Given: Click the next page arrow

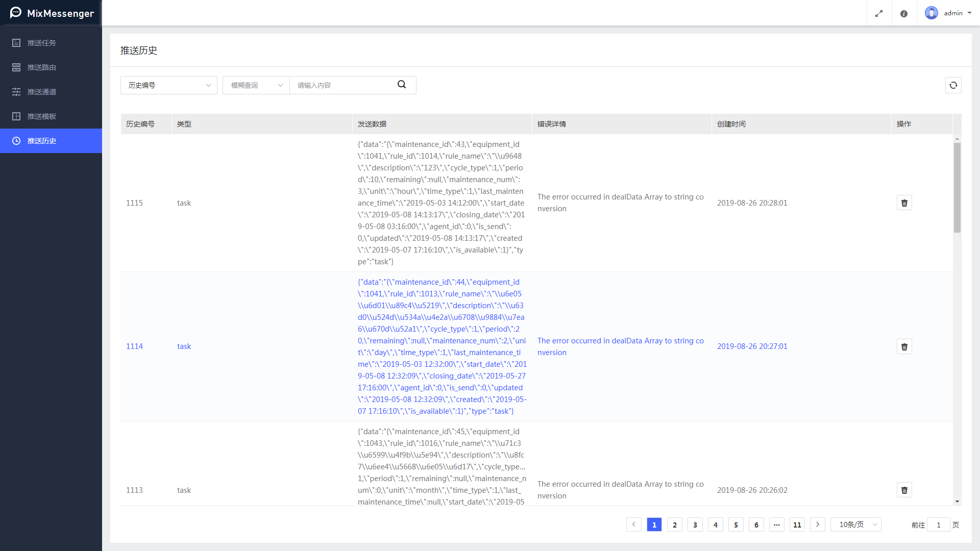Looking at the screenshot, I should pos(817,524).
